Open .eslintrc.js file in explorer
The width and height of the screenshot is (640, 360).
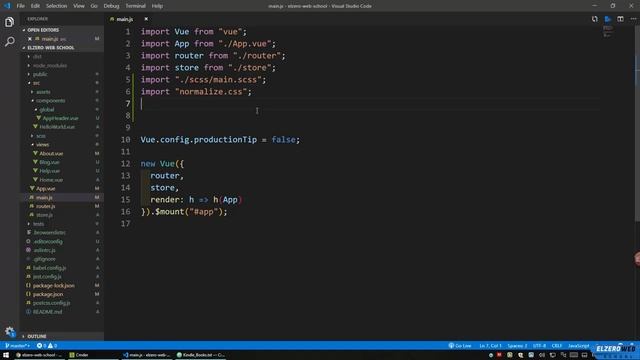[x=44, y=250]
